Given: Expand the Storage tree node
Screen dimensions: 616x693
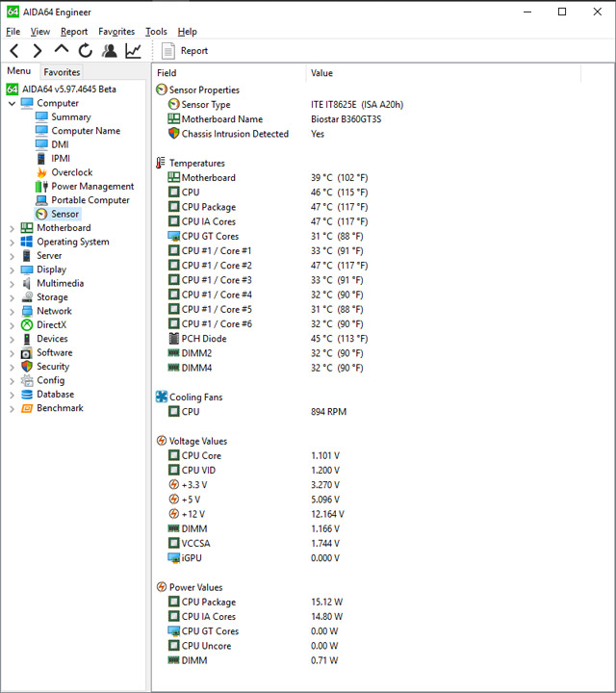Looking at the screenshot, I should coord(12,297).
